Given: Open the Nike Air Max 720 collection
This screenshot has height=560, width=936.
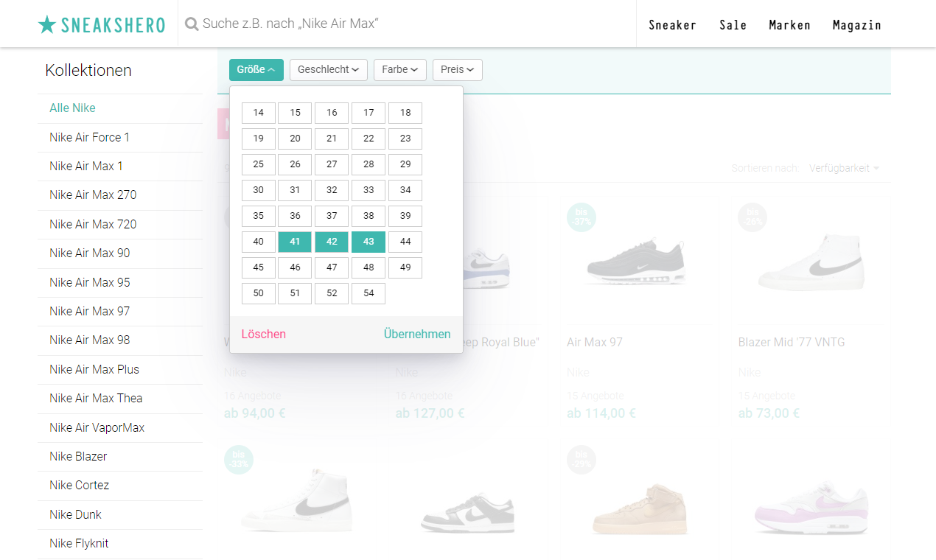Looking at the screenshot, I should pyautogui.click(x=120, y=224).
